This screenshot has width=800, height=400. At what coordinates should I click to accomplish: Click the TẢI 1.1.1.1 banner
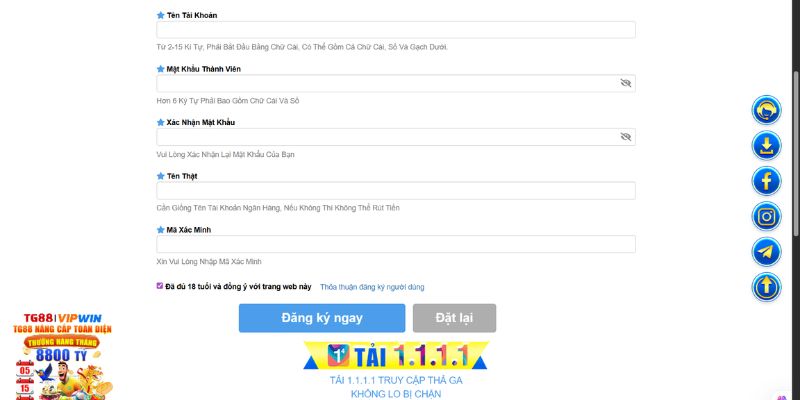[x=396, y=355]
